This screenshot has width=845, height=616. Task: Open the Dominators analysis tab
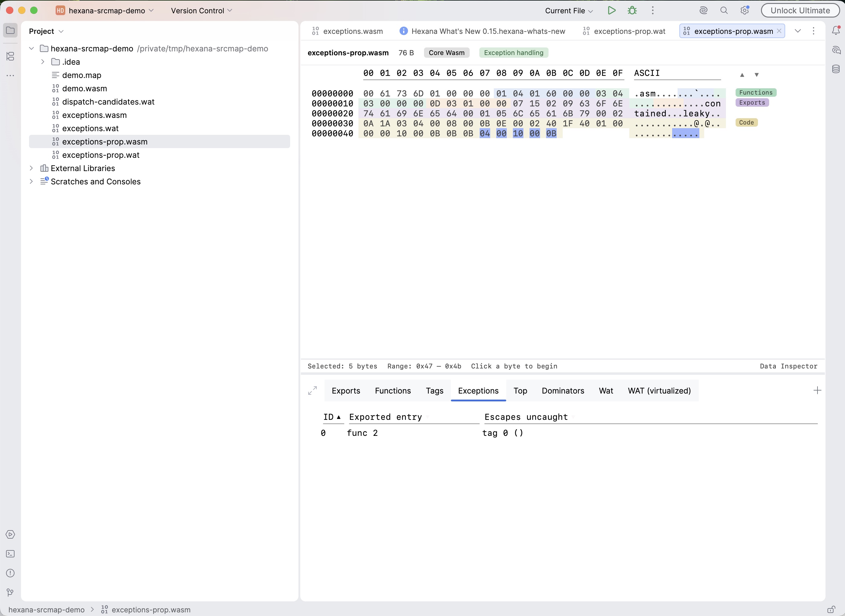(x=563, y=391)
